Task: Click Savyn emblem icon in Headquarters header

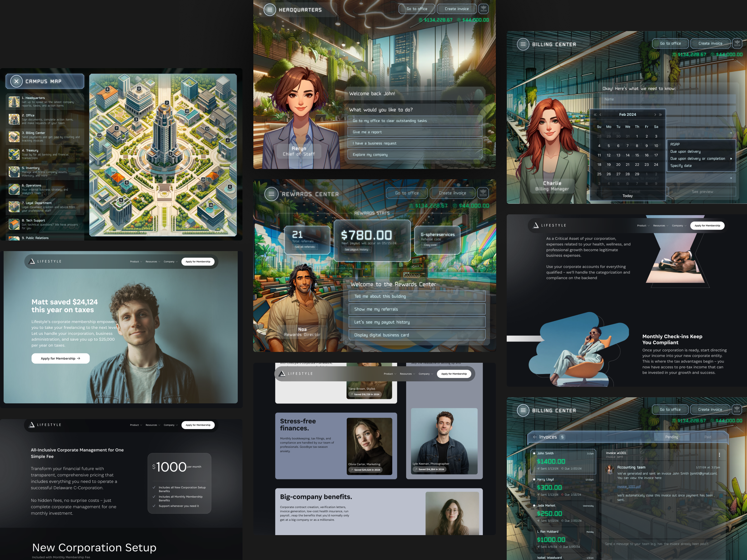Action: tap(484, 9)
